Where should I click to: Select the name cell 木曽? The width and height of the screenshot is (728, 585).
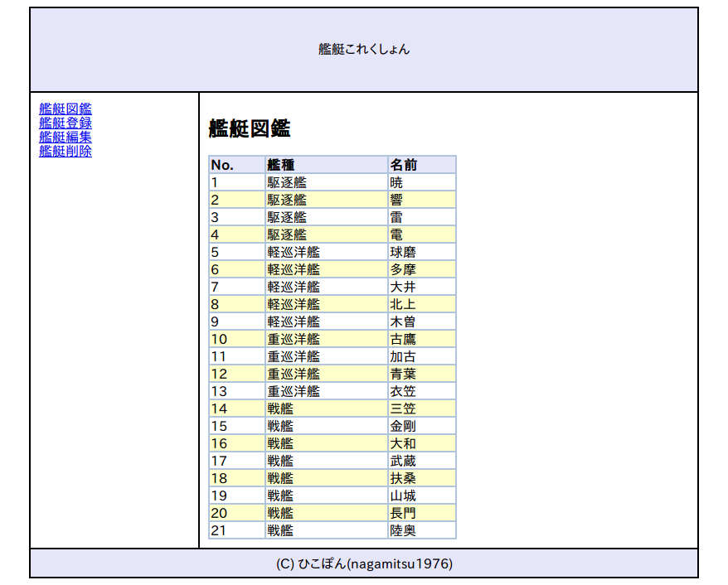(421, 322)
